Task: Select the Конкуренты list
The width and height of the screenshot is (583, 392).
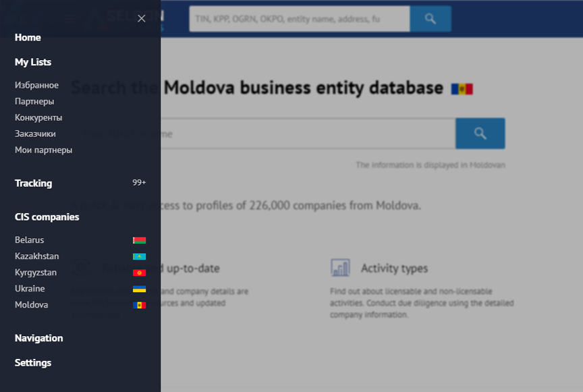Action: pyautogui.click(x=38, y=117)
